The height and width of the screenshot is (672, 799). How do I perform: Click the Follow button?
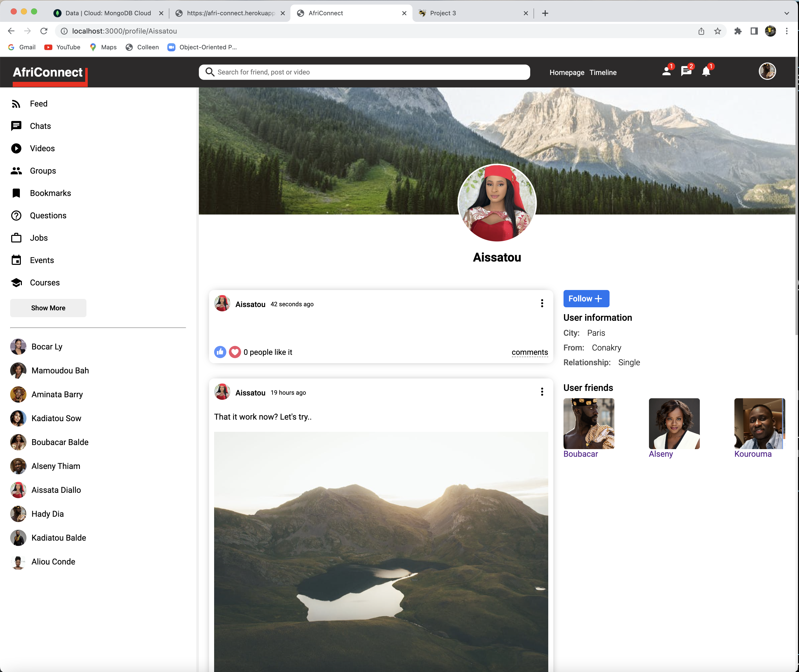(x=586, y=299)
